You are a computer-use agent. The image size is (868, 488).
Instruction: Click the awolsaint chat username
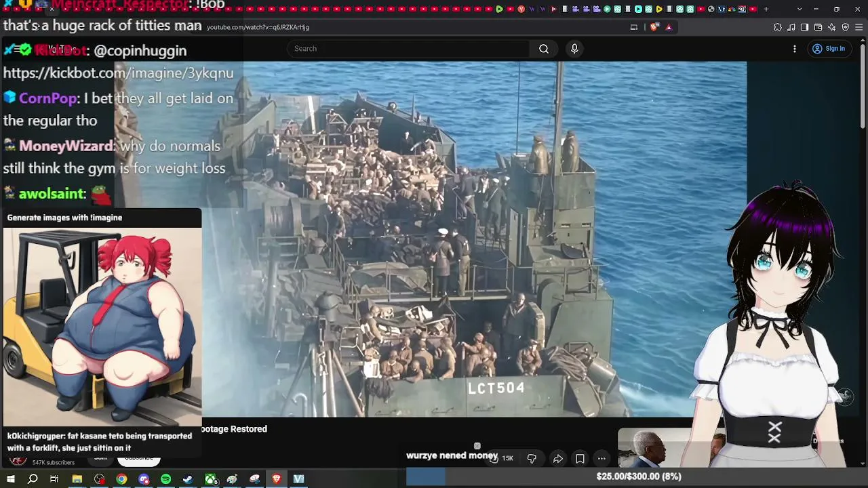[x=52, y=194]
